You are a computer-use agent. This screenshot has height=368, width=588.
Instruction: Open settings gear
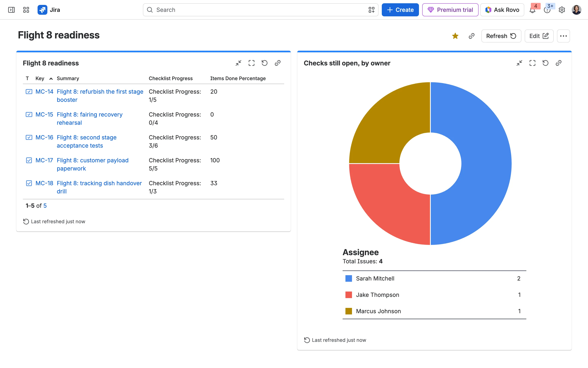[x=562, y=10]
